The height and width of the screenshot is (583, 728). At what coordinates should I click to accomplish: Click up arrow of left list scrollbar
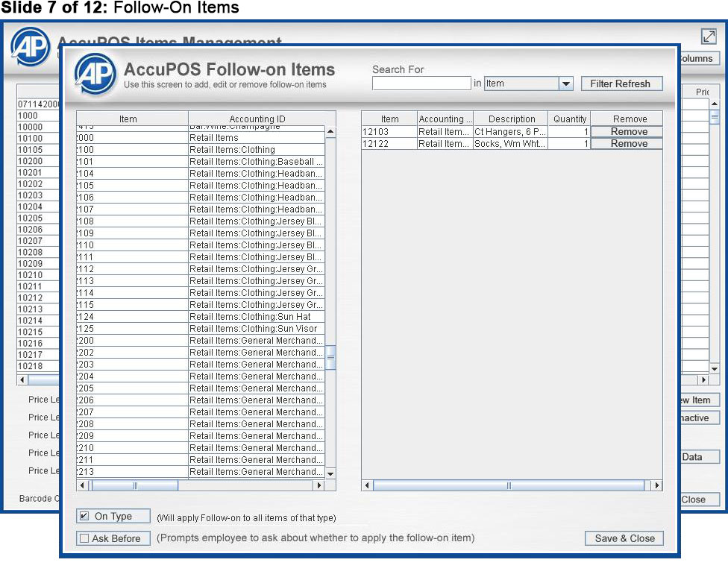330,132
